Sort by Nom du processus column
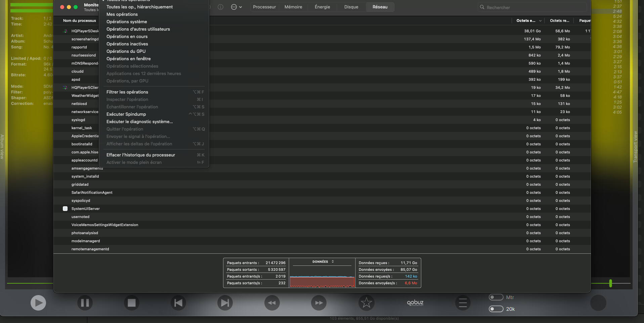This screenshot has height=323, width=644. tap(79, 21)
